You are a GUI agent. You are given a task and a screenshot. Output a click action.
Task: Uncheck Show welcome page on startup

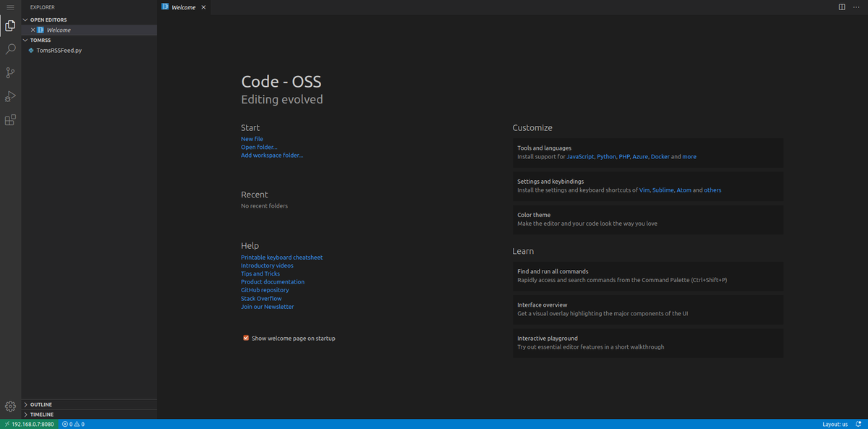tap(246, 338)
